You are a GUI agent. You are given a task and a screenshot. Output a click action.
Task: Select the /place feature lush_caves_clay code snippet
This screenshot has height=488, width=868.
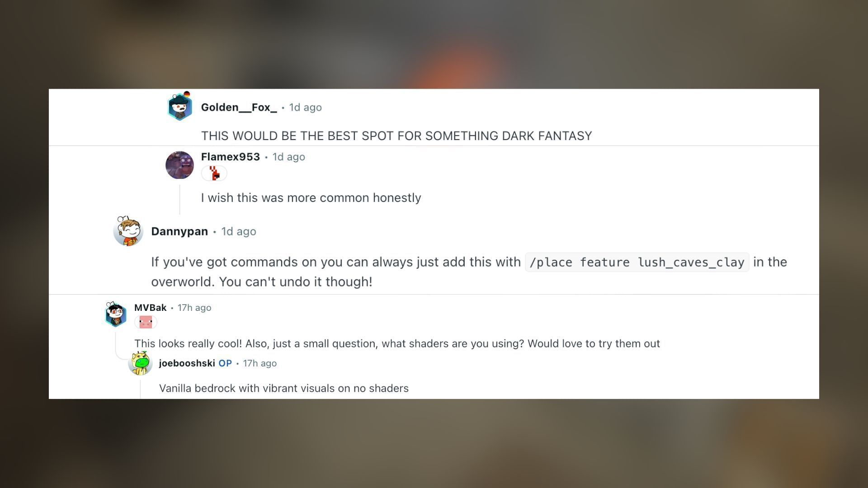(x=637, y=262)
